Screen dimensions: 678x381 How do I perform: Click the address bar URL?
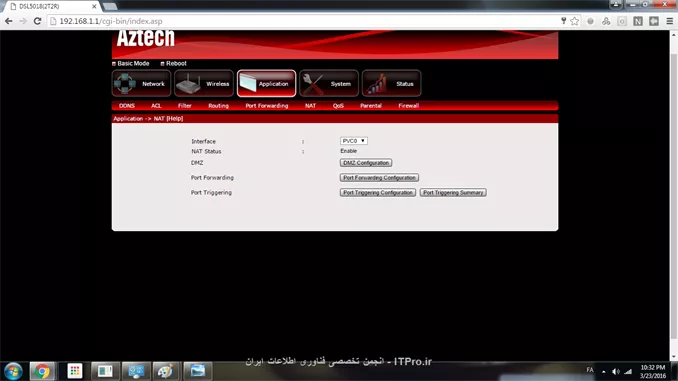[111, 21]
